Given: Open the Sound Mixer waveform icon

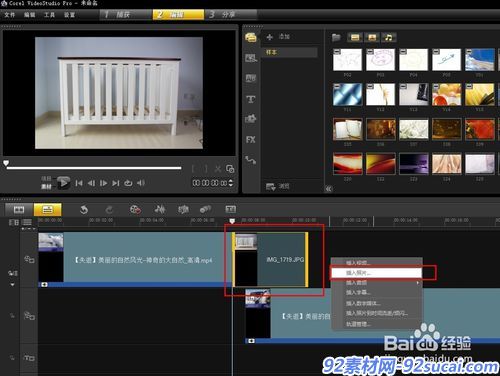Looking at the screenshot, I should (160, 209).
